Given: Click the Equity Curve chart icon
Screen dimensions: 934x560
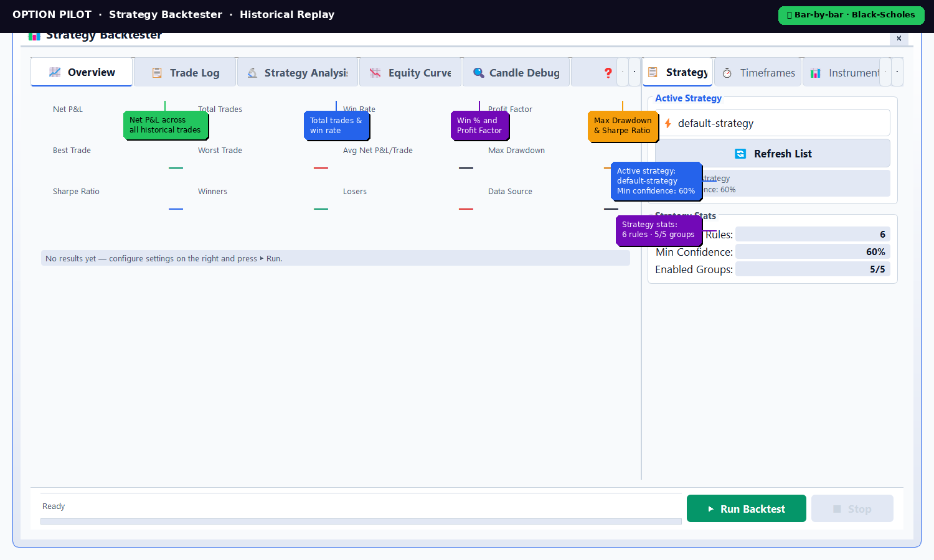Looking at the screenshot, I should 375,73.
